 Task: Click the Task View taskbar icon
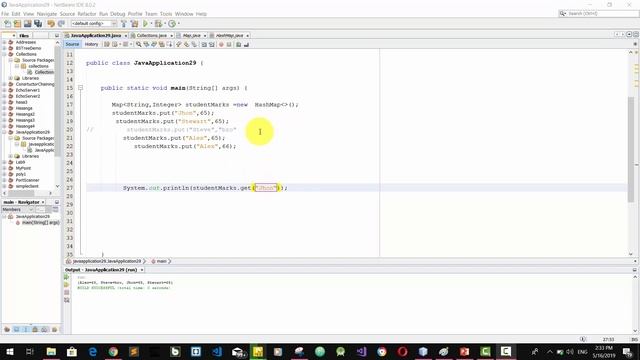pyautogui.click(x=30, y=351)
